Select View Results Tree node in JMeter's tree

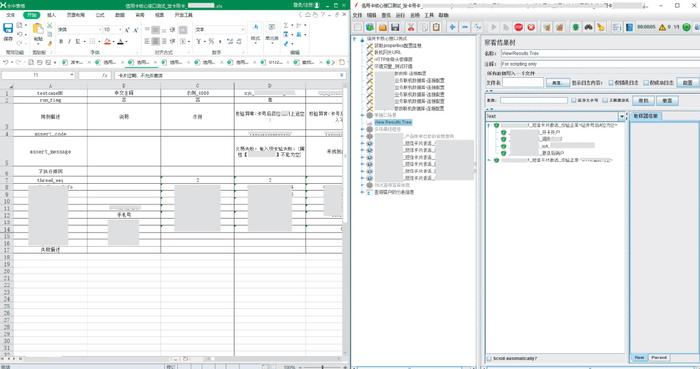click(393, 122)
